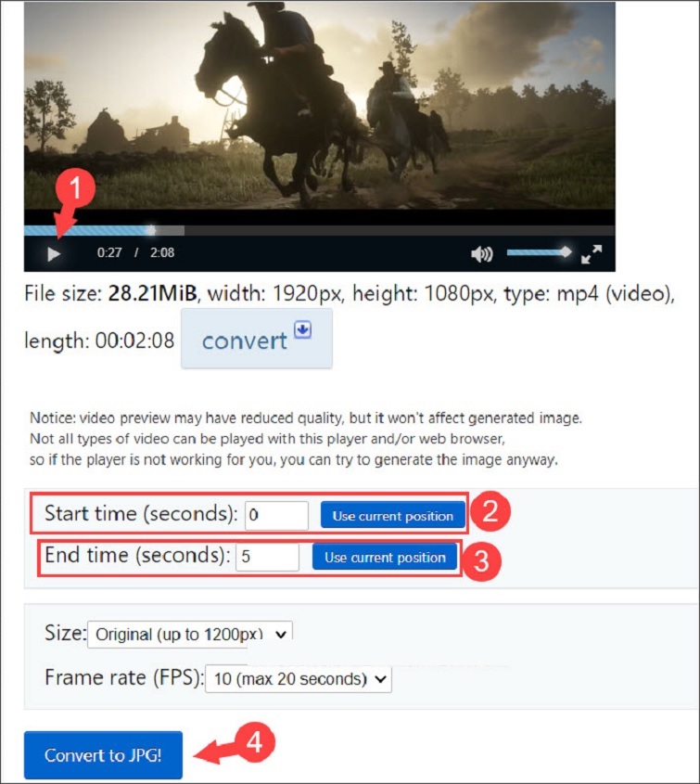
Task: Click the Size dropdown chevron arrow
Action: point(281,635)
